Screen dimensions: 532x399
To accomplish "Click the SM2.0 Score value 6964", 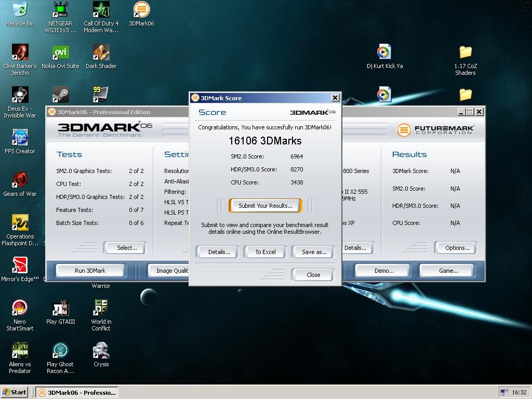I will pyautogui.click(x=297, y=156).
